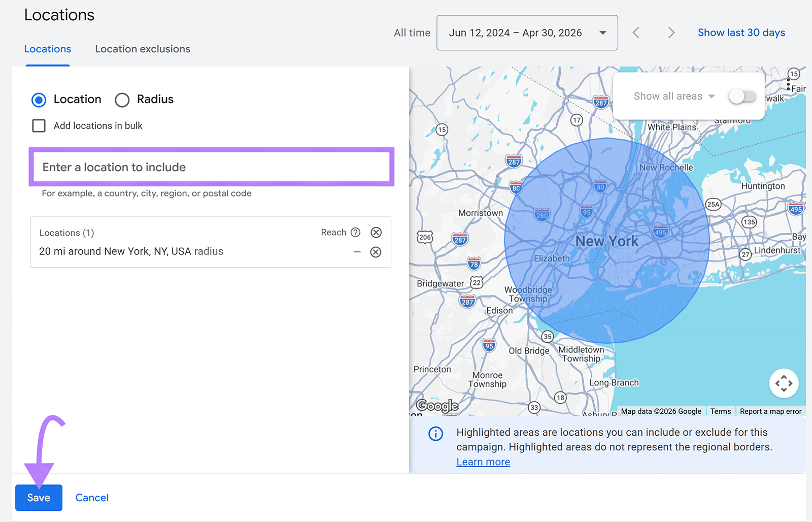Click Huntington label on the map
The height and width of the screenshot is (522, 812).
tap(763, 186)
